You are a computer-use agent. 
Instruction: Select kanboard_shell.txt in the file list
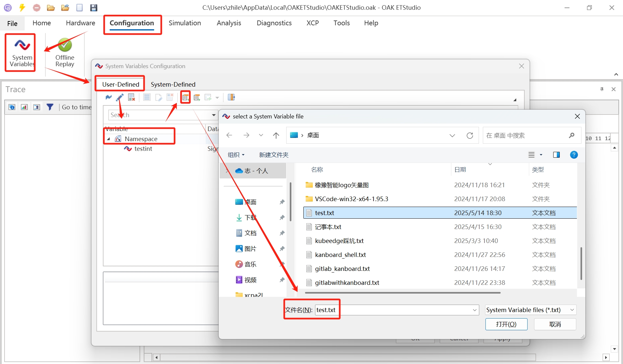(340, 255)
